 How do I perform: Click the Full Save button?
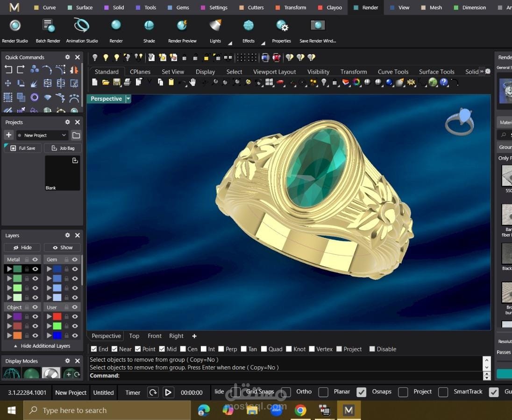point(22,148)
